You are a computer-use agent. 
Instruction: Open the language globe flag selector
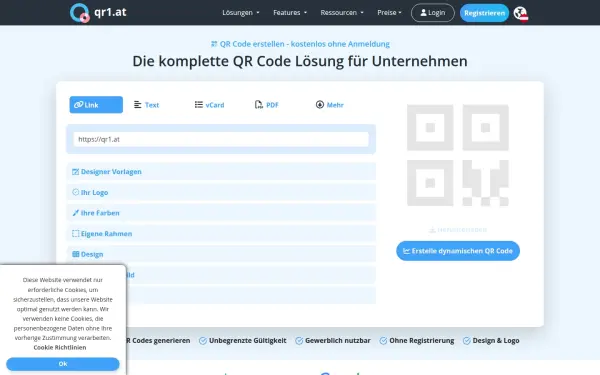click(521, 13)
